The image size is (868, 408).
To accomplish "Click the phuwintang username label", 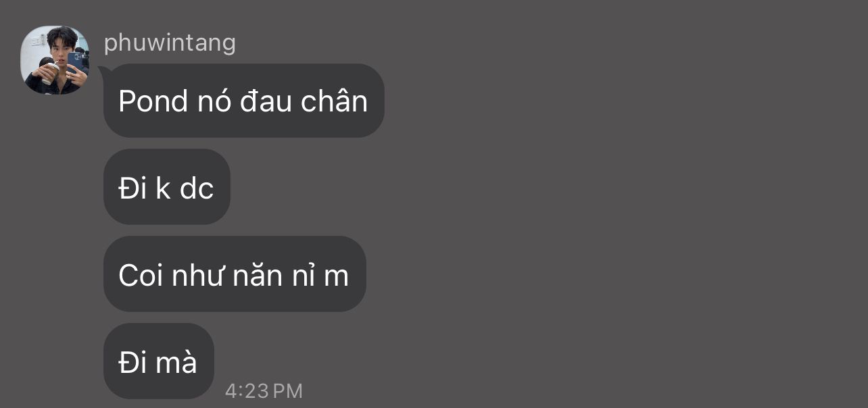I will [x=170, y=43].
